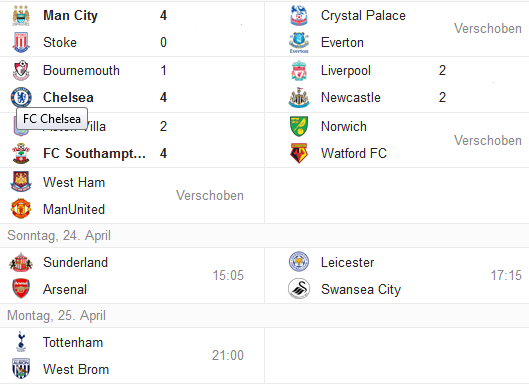
Task: Open the West Ham team link
Action: tap(74, 183)
